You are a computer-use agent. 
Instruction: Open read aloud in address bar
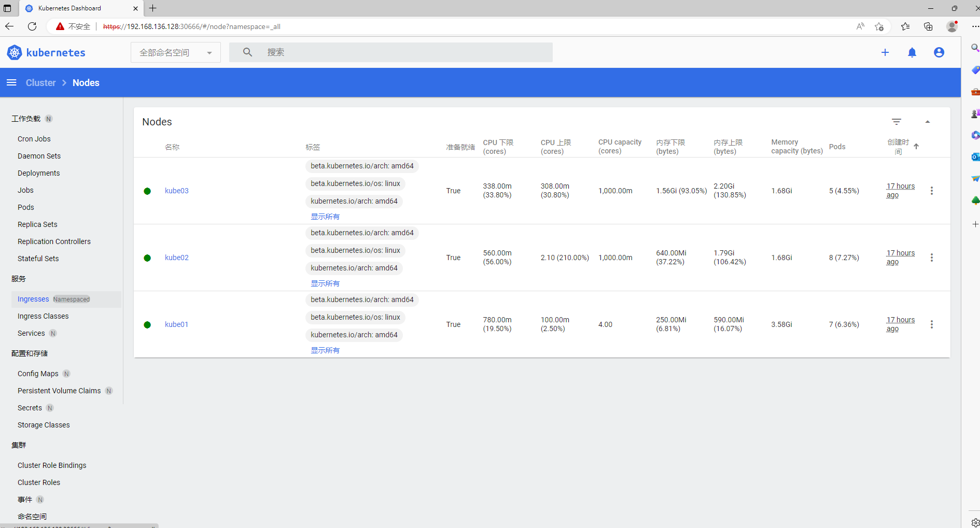pos(860,26)
